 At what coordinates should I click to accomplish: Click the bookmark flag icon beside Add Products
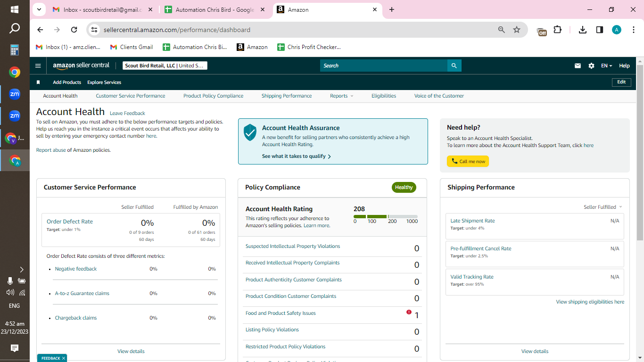(x=38, y=82)
